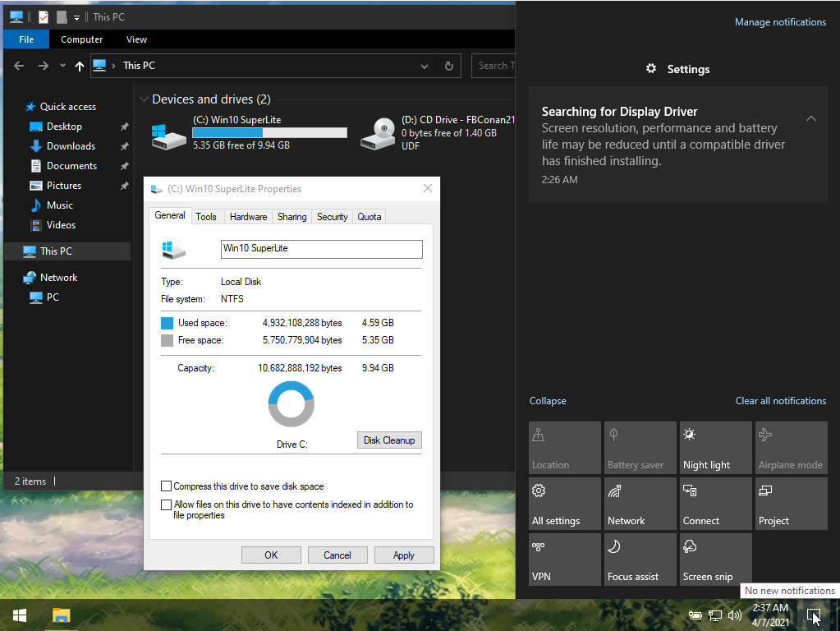Click the volume icon in system tray
Viewport: 840px width, 631px height.
click(x=735, y=615)
